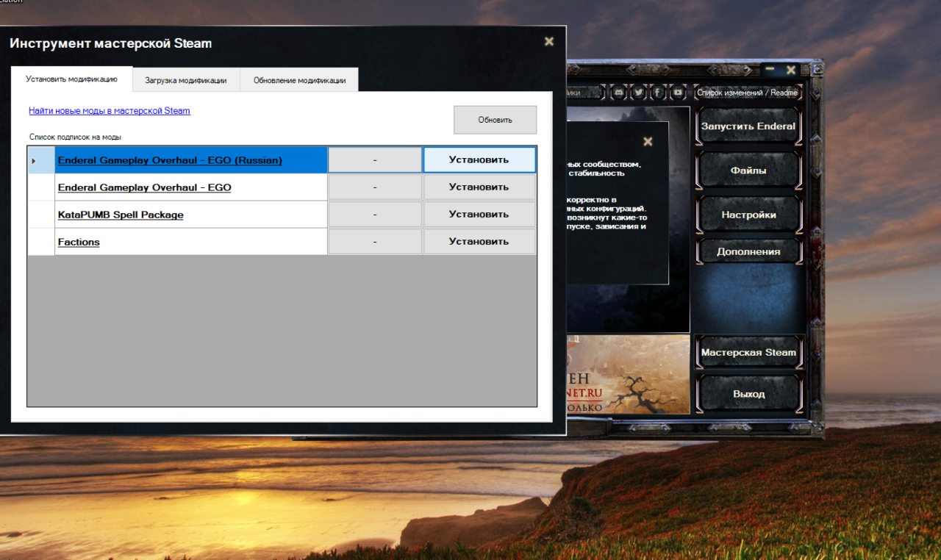Install Enderal Gameplay Overhaul - EGO (Russian)

coord(479,160)
